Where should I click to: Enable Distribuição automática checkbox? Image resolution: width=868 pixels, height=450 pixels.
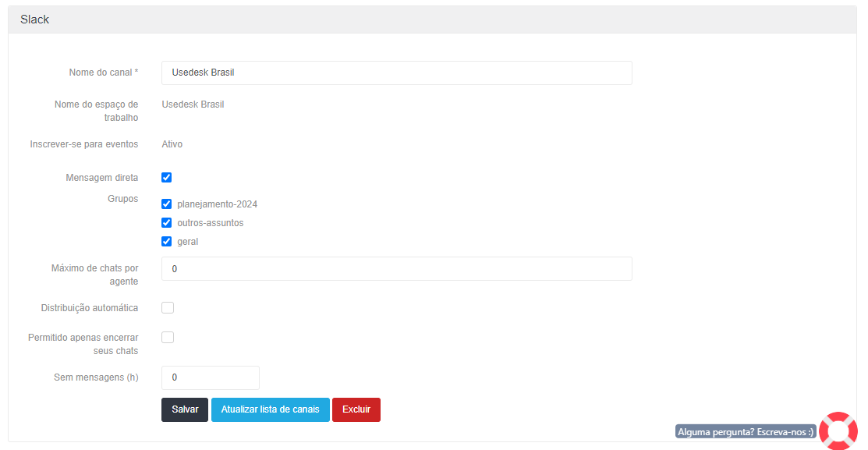click(168, 308)
